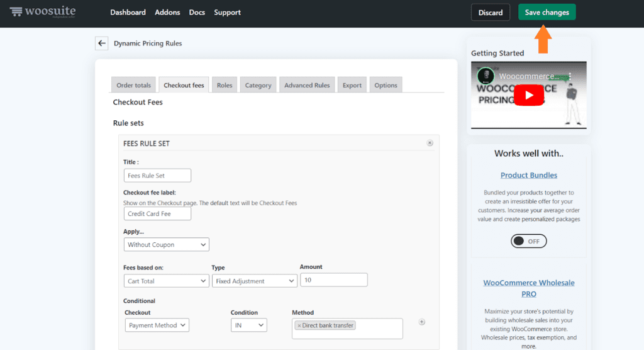Click the woosuite logo
Viewport: 644px width, 350px height.
[43, 11]
